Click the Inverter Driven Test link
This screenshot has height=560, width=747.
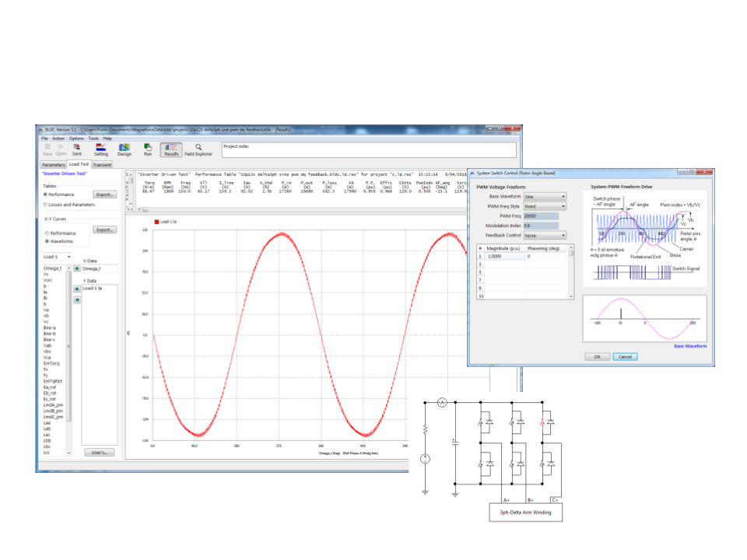(65, 173)
